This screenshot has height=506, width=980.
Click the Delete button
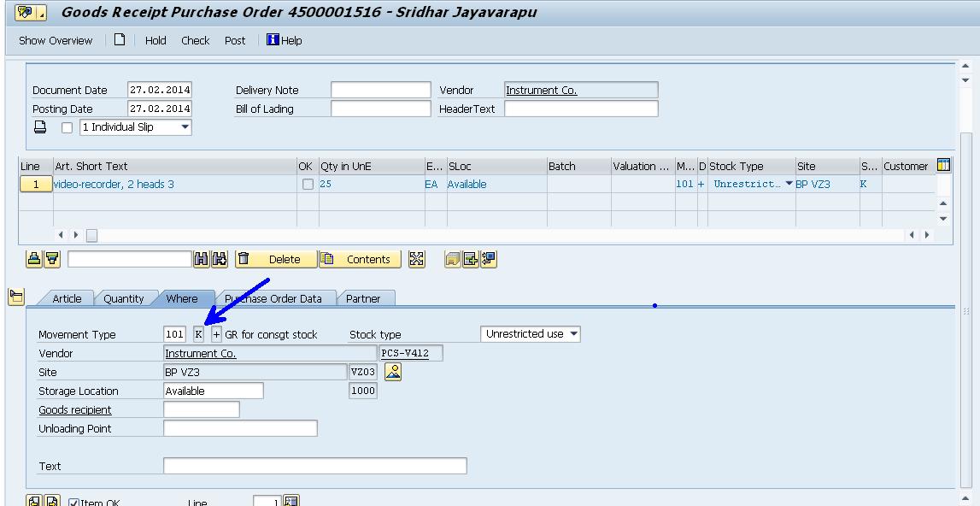pos(276,259)
